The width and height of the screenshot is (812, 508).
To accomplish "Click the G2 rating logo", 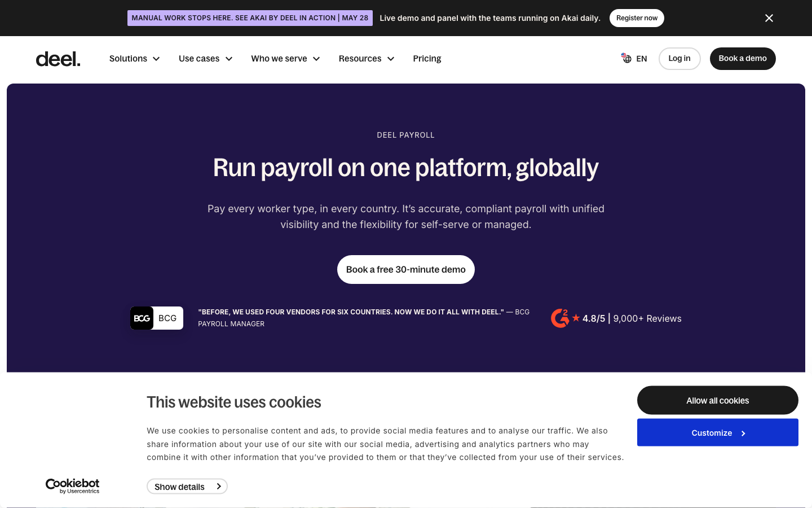I will [560, 318].
